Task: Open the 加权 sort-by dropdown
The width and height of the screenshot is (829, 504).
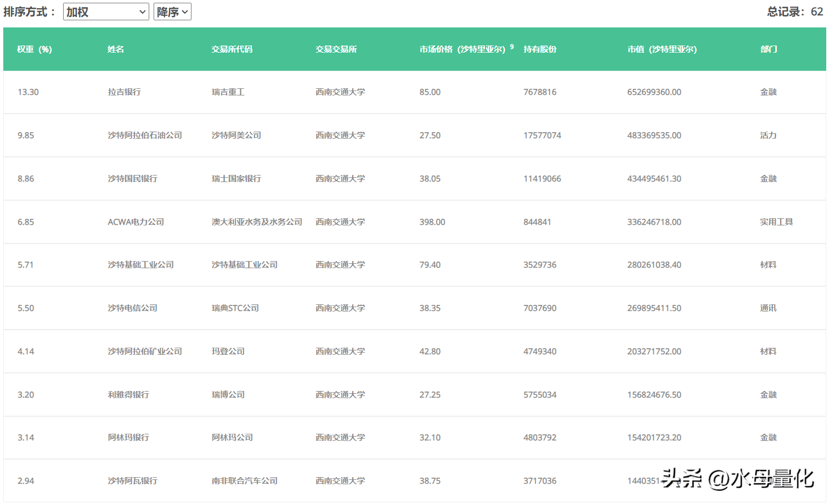Action: tap(106, 12)
